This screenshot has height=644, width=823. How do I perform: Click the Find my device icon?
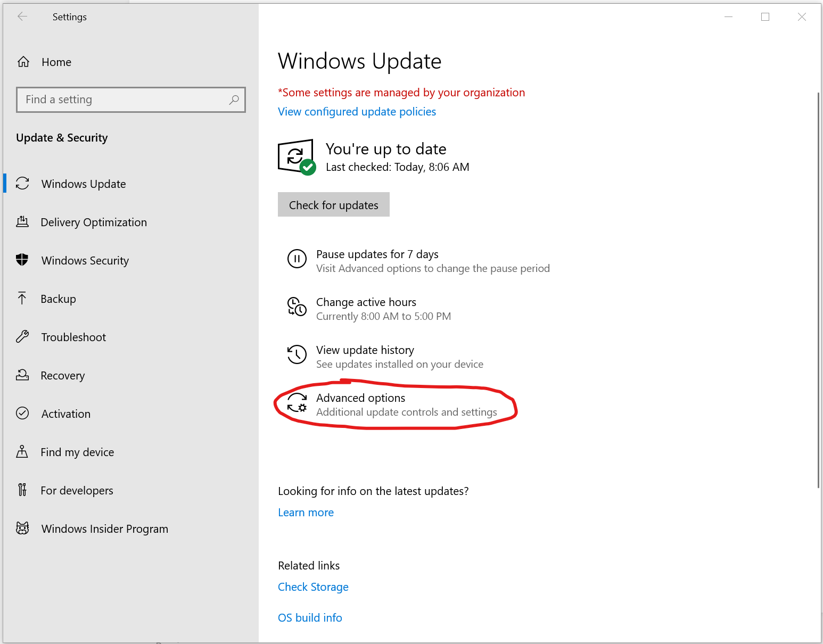pyautogui.click(x=22, y=452)
